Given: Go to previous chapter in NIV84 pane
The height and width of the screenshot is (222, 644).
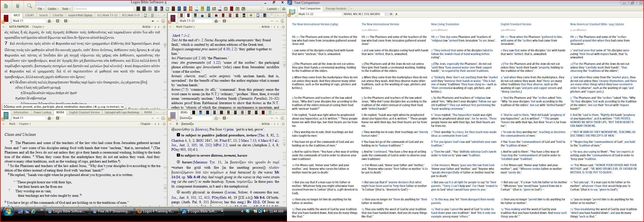Looking at the screenshot, I should pyautogui.click(x=155, y=124).
